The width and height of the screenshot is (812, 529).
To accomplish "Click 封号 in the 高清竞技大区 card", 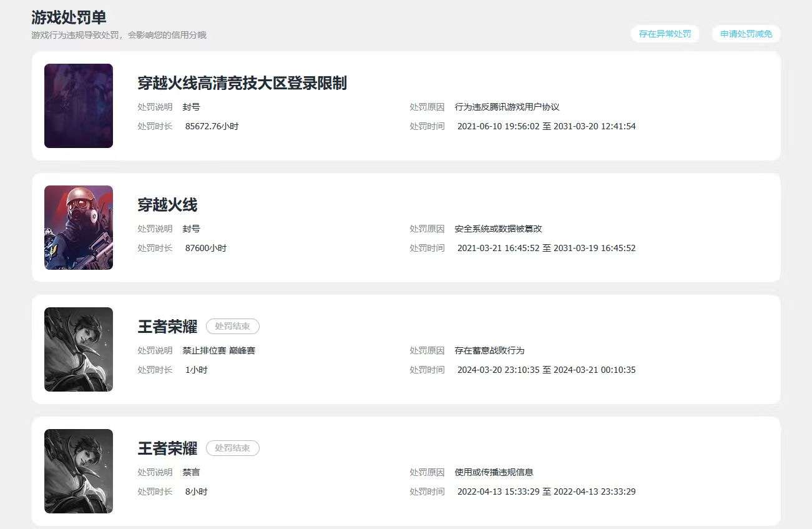I will 192,107.
